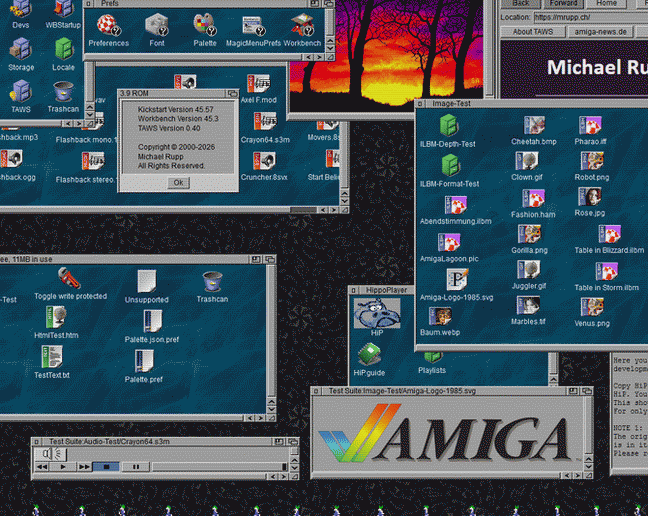Click play in the Crayon64.s3m player

click(63, 467)
